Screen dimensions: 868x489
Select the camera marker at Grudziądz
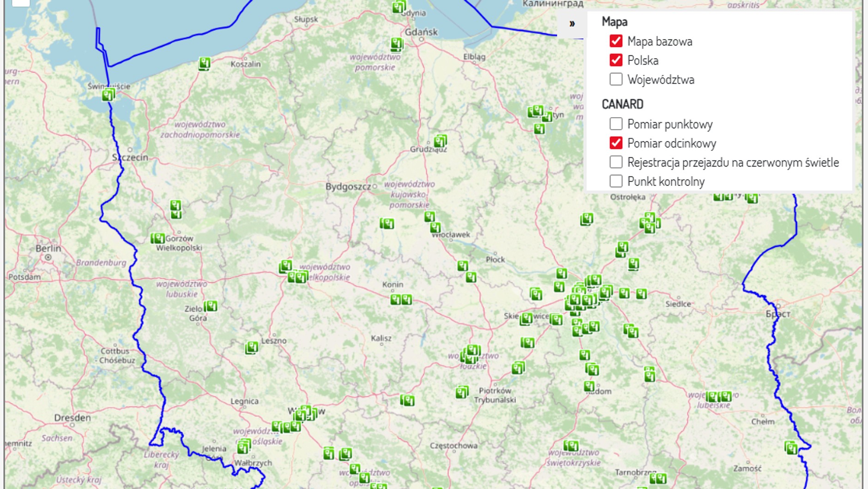440,141
